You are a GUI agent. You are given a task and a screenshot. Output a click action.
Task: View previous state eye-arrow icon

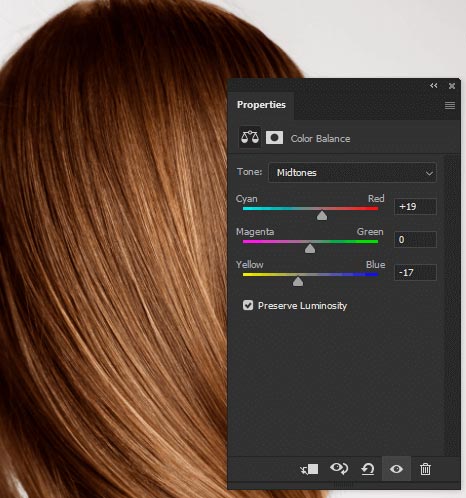click(339, 468)
